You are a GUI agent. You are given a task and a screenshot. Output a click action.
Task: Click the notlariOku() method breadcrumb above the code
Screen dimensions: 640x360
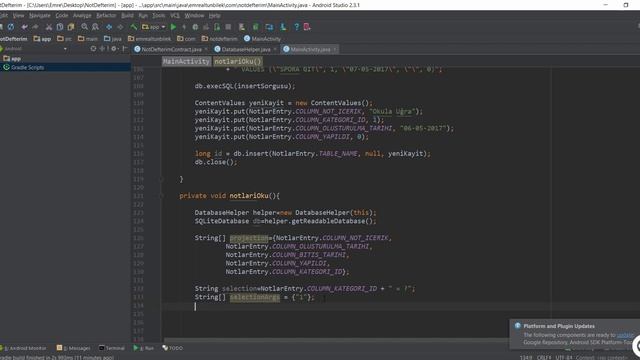click(238, 62)
